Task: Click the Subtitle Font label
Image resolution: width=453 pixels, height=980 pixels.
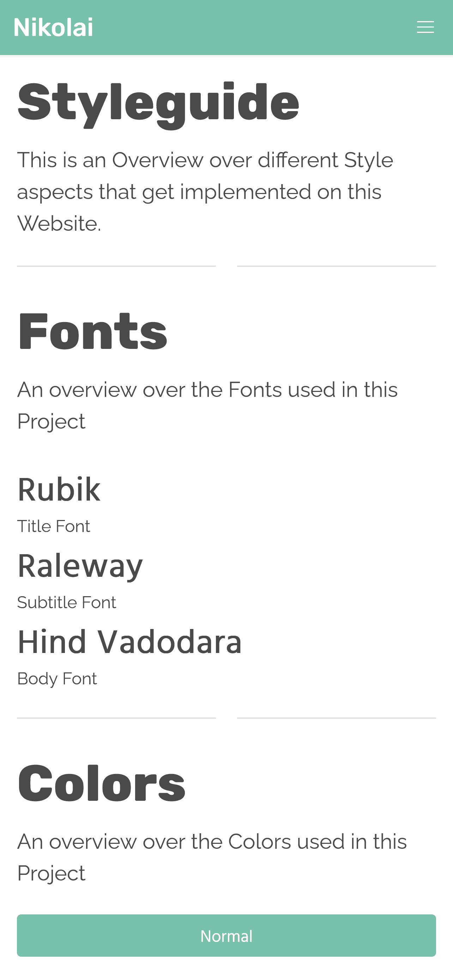Action: click(67, 602)
